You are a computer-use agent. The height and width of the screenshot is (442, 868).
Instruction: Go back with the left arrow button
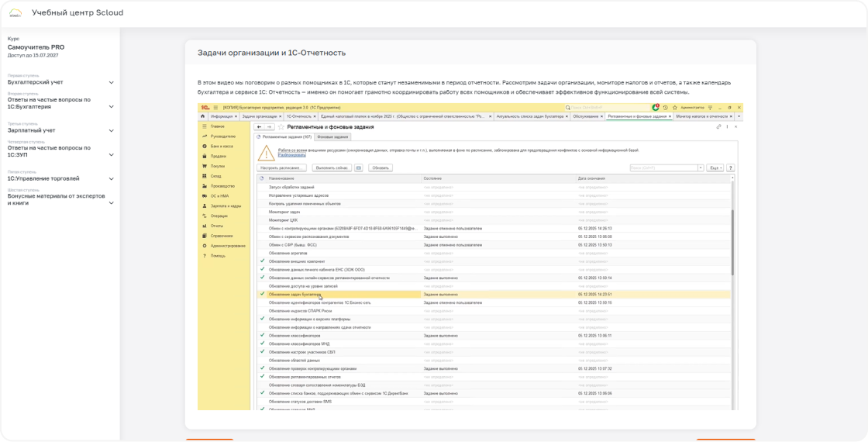tap(260, 127)
